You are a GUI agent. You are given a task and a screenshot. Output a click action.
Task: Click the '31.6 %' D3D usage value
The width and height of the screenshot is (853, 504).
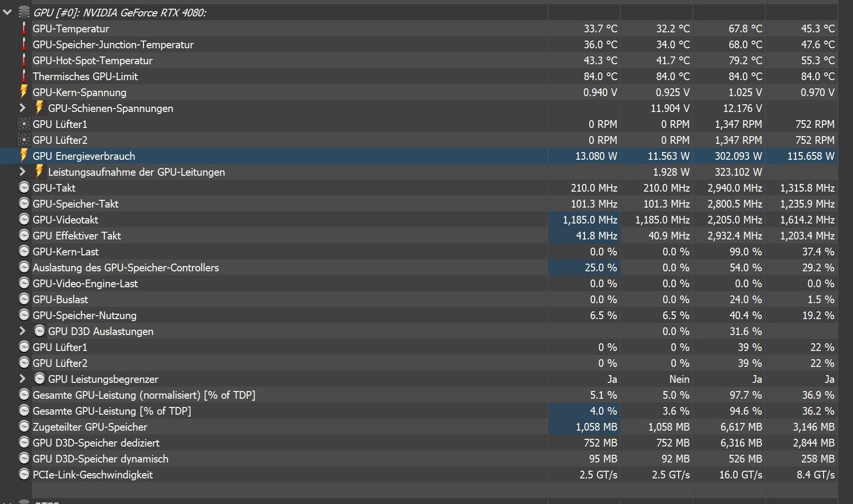click(746, 332)
